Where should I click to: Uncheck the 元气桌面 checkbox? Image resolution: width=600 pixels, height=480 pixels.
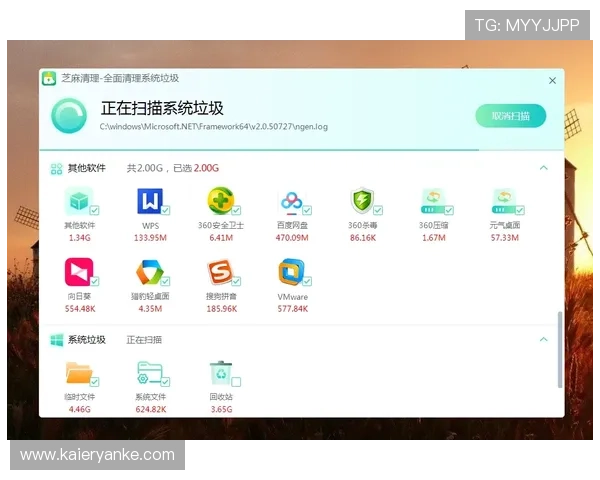tap(520, 210)
